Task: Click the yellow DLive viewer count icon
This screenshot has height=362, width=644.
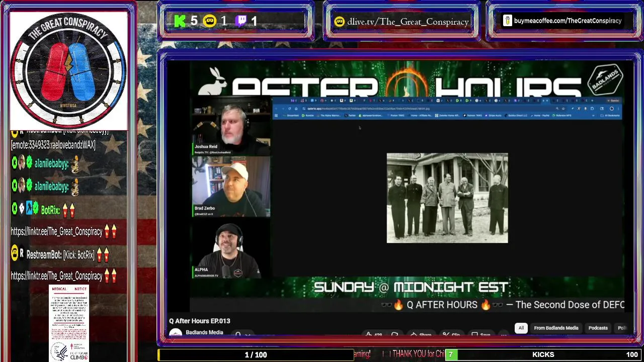Action: 209,21
